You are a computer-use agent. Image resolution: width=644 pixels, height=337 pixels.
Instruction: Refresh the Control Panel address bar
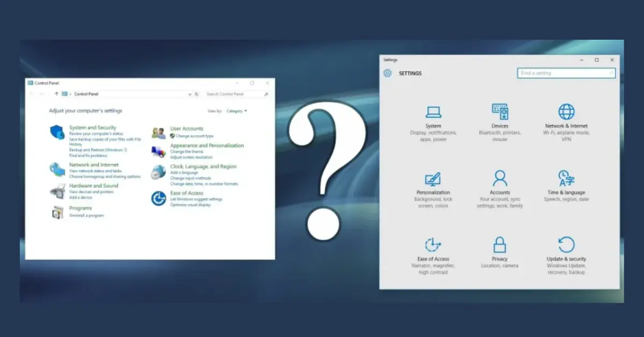click(196, 94)
